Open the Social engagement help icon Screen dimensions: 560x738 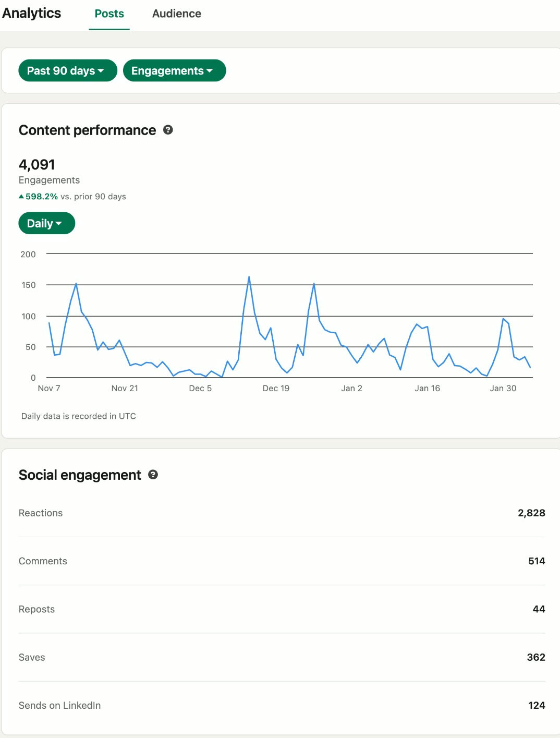click(153, 475)
